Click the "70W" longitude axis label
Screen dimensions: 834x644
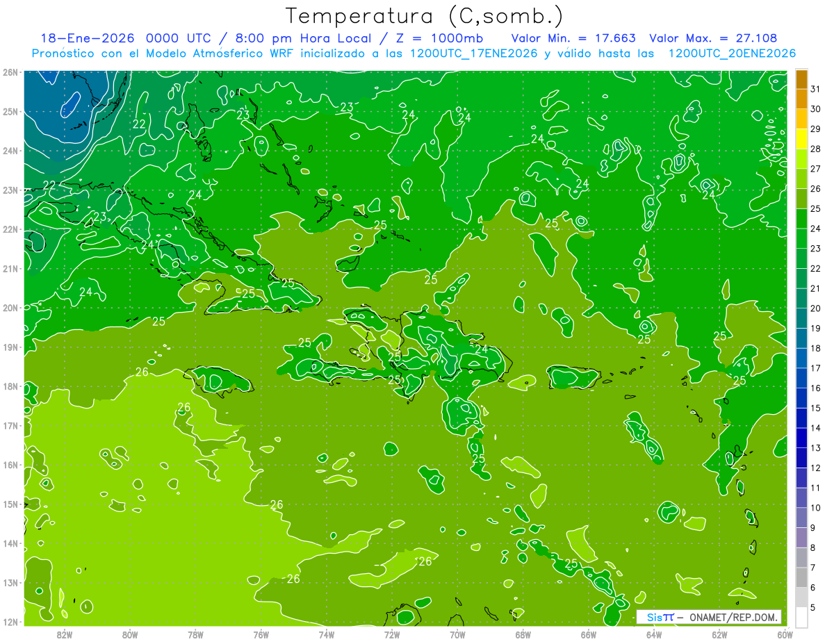457,634
